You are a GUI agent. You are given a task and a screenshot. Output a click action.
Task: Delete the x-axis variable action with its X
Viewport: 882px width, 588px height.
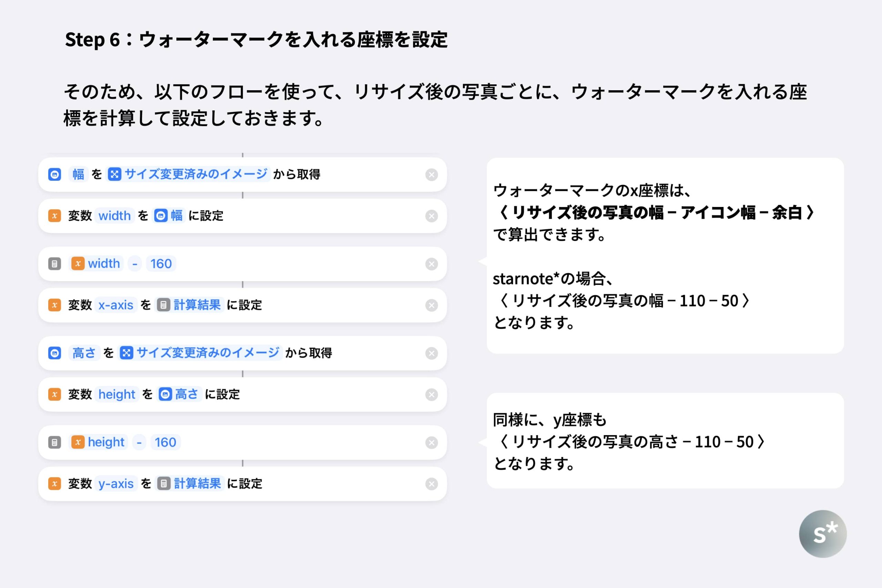[432, 305]
